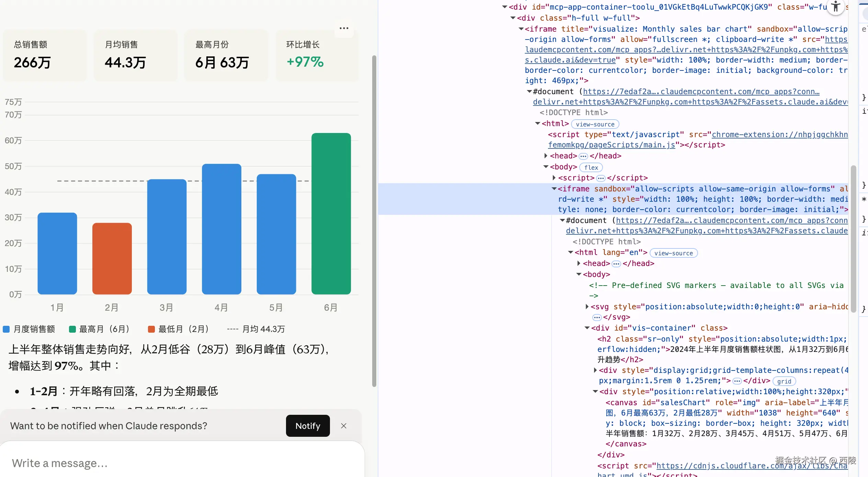Toggle 月度销售额 legend item in chart

(x=29, y=329)
